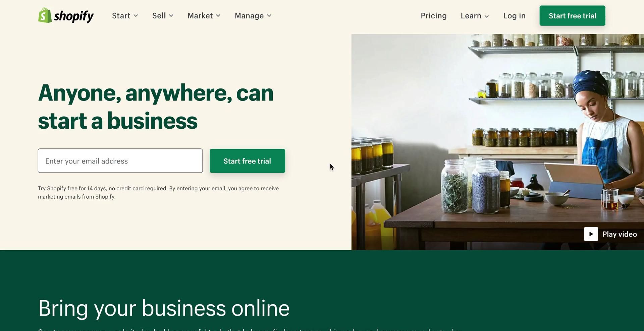Click the Play video text label
644x331 pixels.
620,234
